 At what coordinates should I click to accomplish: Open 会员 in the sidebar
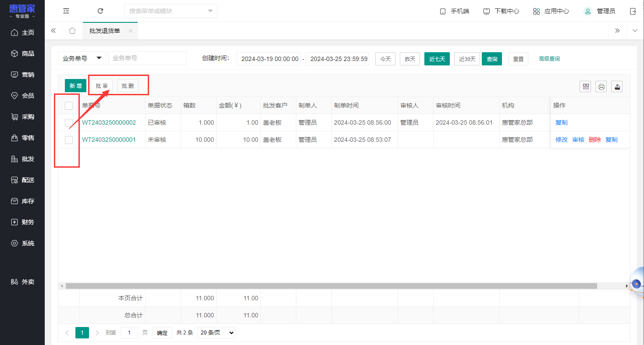pyautogui.click(x=22, y=96)
